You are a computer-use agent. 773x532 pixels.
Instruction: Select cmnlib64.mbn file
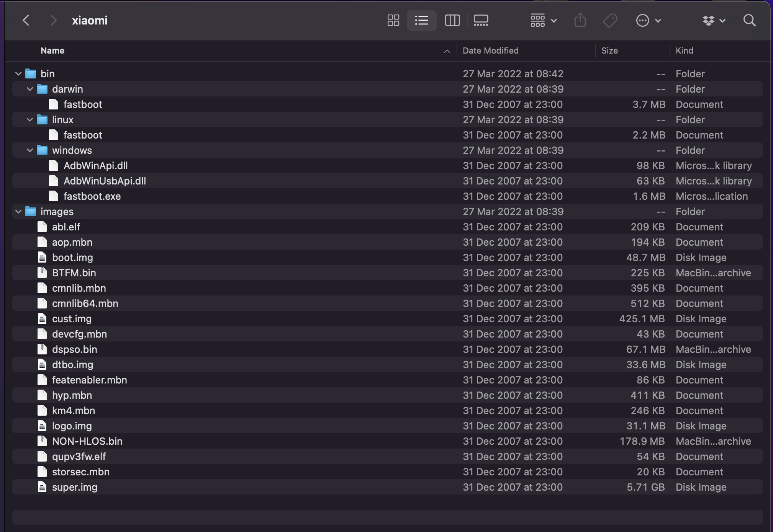click(387, 303)
